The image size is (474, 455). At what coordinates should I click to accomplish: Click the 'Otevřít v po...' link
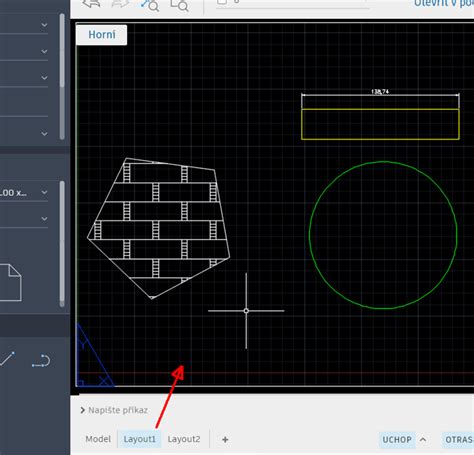coord(444,4)
